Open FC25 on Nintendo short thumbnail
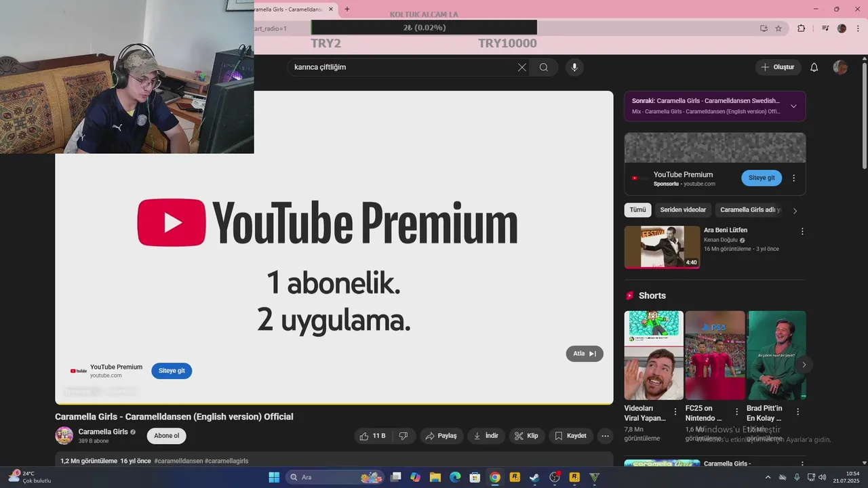This screenshot has height=488, width=868. pos(715,355)
